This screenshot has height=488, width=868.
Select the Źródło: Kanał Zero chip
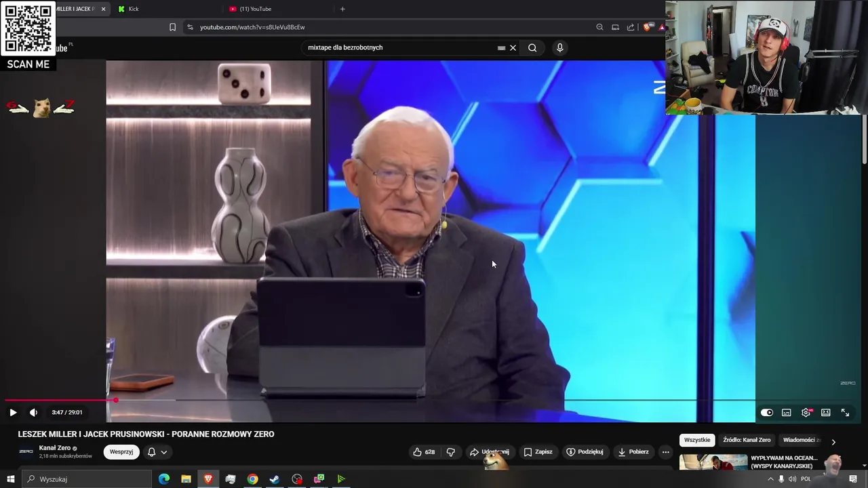(x=747, y=440)
